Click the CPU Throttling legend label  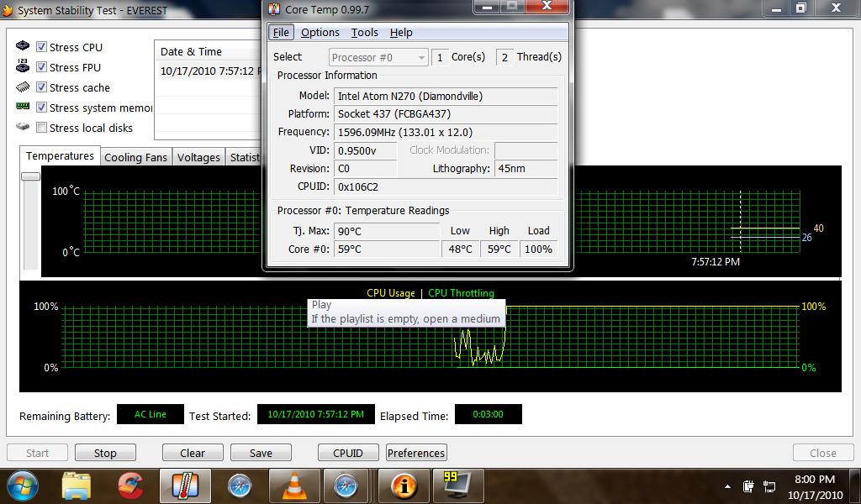461,293
